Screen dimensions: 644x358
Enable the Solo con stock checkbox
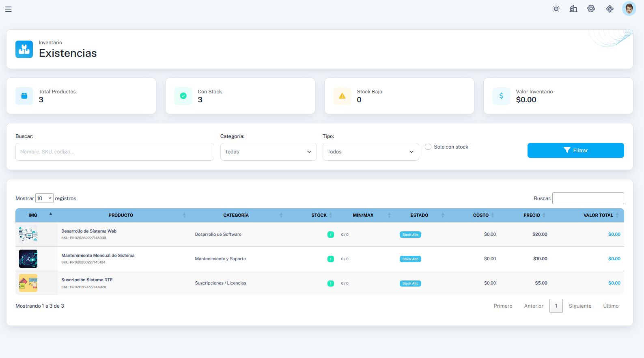tap(428, 147)
